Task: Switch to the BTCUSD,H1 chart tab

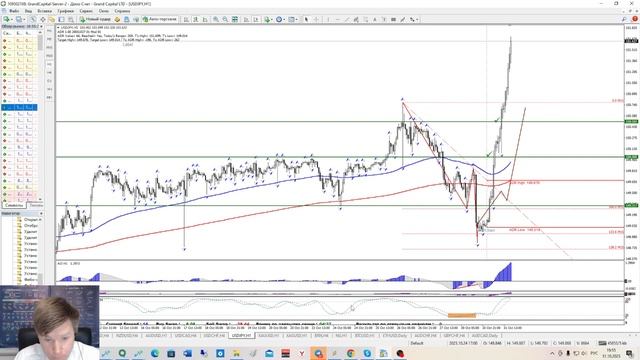Action: 364,336
